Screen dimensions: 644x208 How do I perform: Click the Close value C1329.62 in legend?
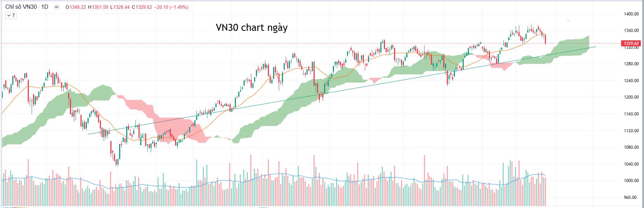pyautogui.click(x=142, y=7)
